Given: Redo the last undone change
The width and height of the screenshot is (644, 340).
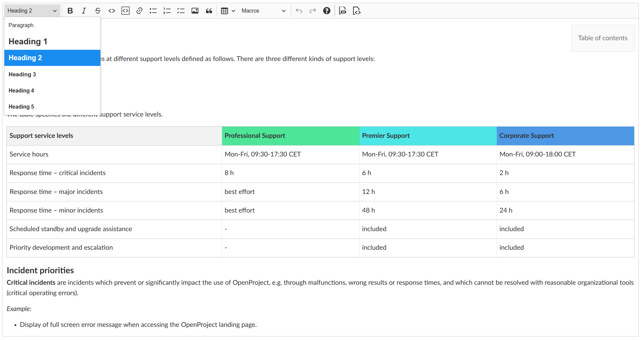Looking at the screenshot, I should coord(312,11).
